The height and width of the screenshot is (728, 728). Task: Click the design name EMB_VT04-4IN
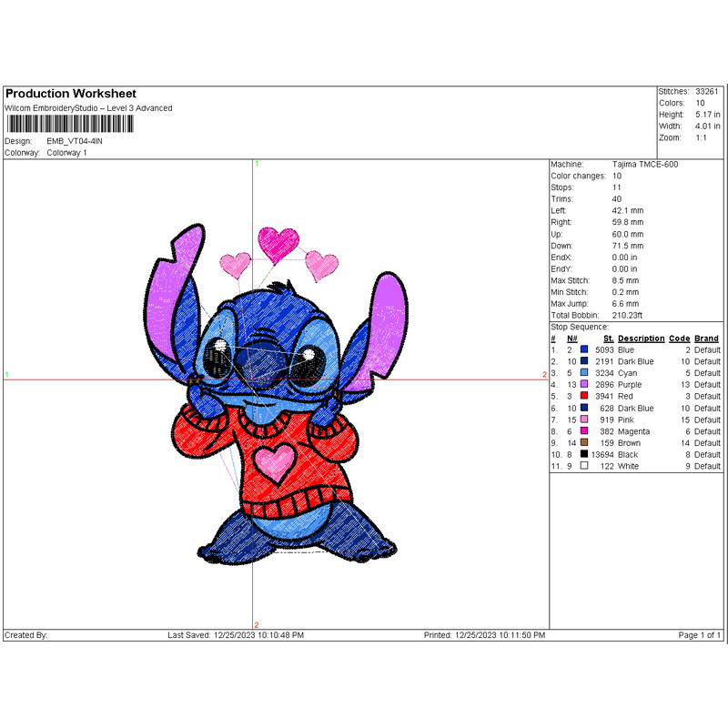point(77,142)
